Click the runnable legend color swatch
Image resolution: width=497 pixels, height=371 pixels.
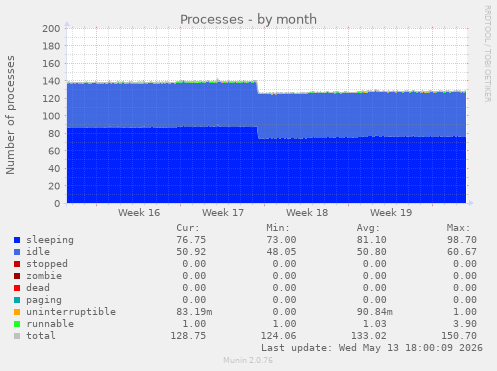click(17, 324)
